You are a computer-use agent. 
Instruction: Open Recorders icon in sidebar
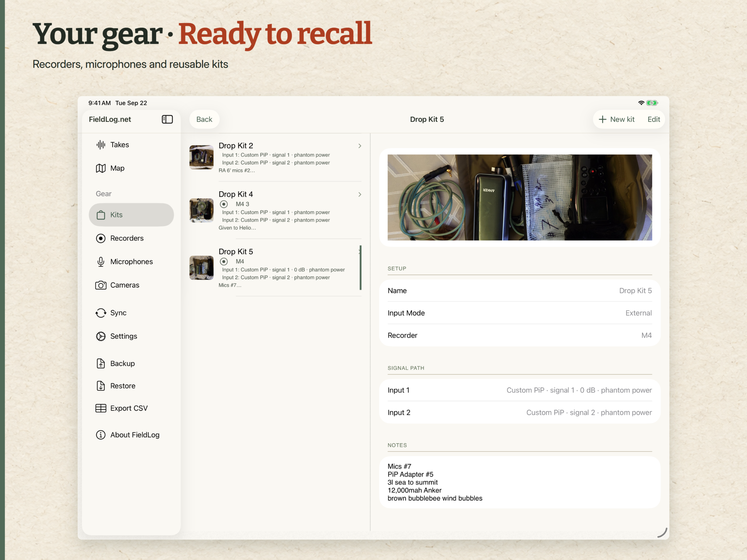(101, 238)
